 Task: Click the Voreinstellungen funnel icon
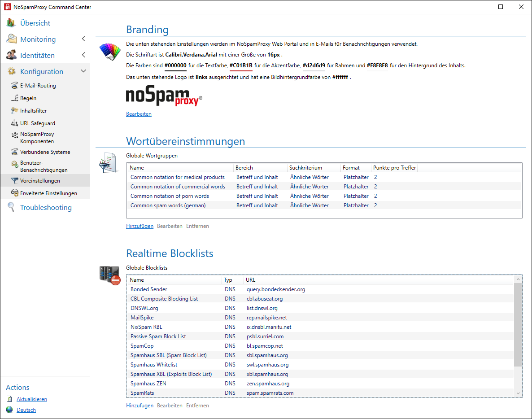pos(15,181)
